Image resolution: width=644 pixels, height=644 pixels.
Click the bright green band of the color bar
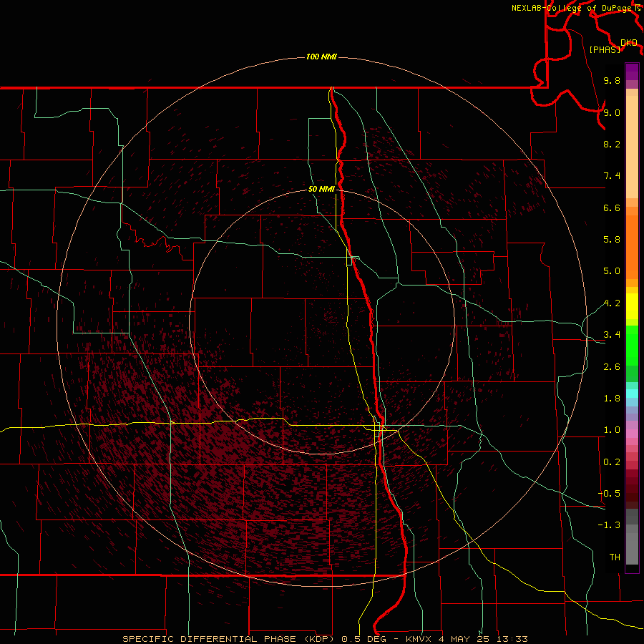click(x=632, y=345)
